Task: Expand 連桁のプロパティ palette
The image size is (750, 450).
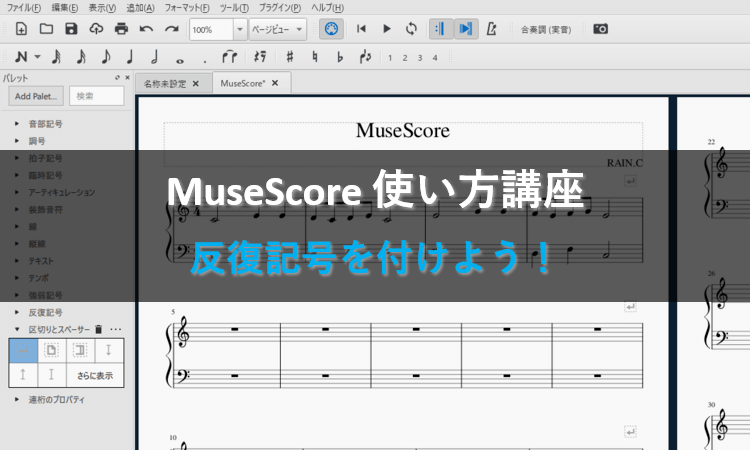Action: [x=17, y=399]
